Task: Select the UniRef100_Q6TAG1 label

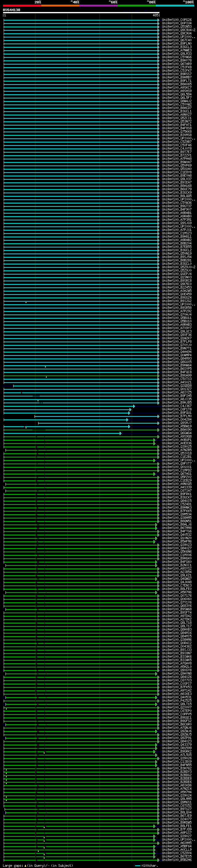Action: [176, 474]
